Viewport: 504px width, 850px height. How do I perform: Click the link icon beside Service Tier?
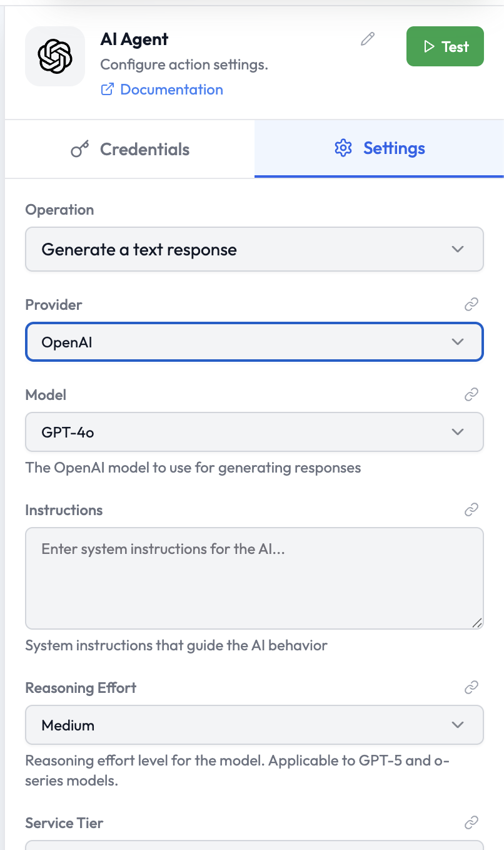[x=471, y=822]
